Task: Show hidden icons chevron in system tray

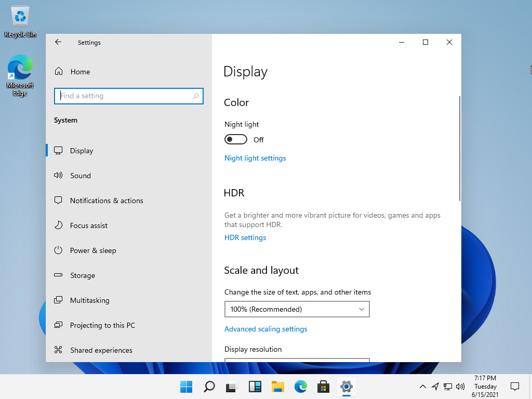Action: (423, 387)
